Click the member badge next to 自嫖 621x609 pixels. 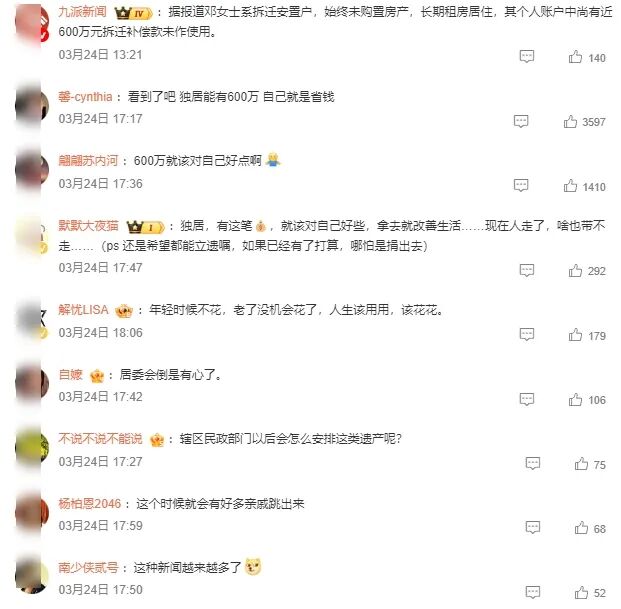point(97,376)
